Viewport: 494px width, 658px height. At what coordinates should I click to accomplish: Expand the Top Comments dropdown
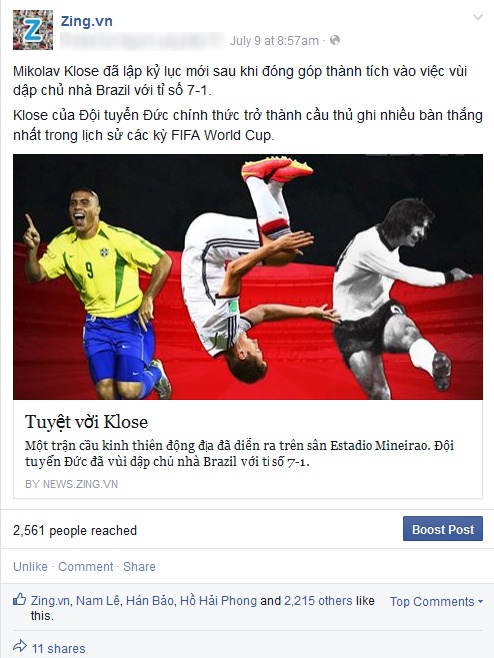click(436, 601)
